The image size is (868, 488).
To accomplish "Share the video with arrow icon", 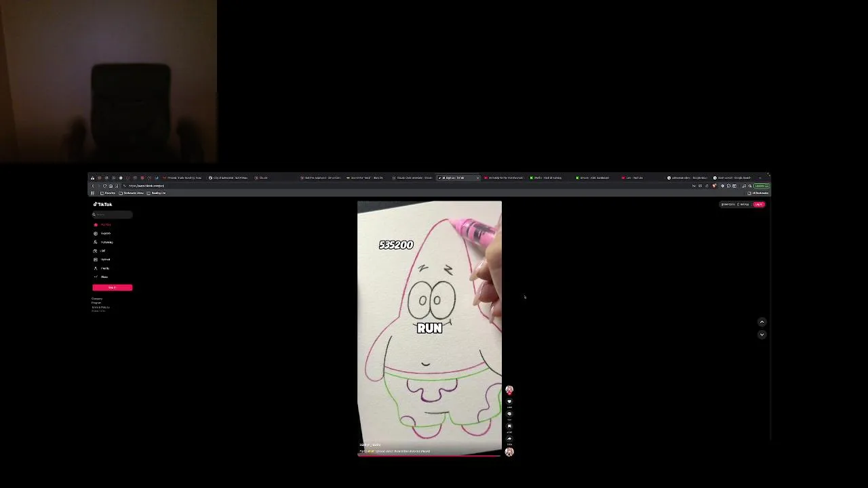I will pos(509,438).
